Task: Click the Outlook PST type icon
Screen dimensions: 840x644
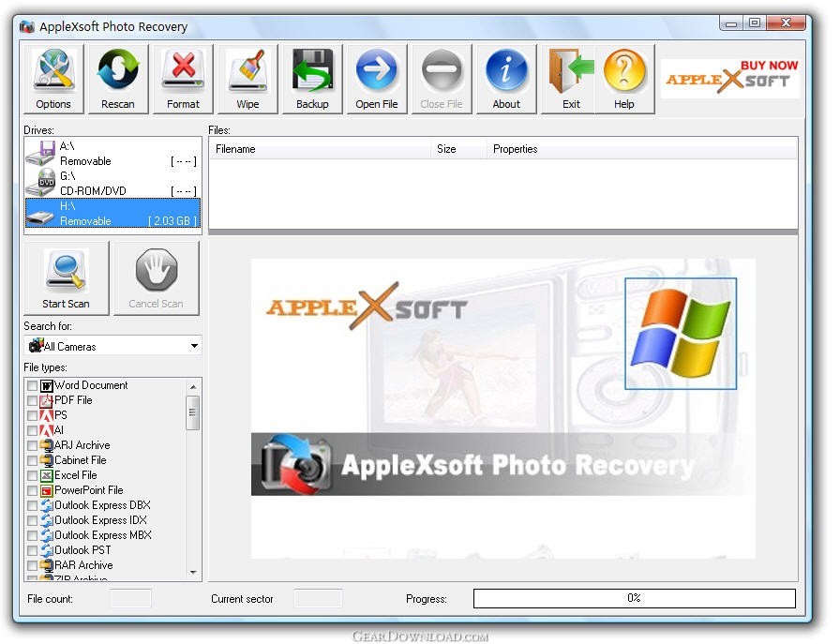Action: tap(47, 551)
